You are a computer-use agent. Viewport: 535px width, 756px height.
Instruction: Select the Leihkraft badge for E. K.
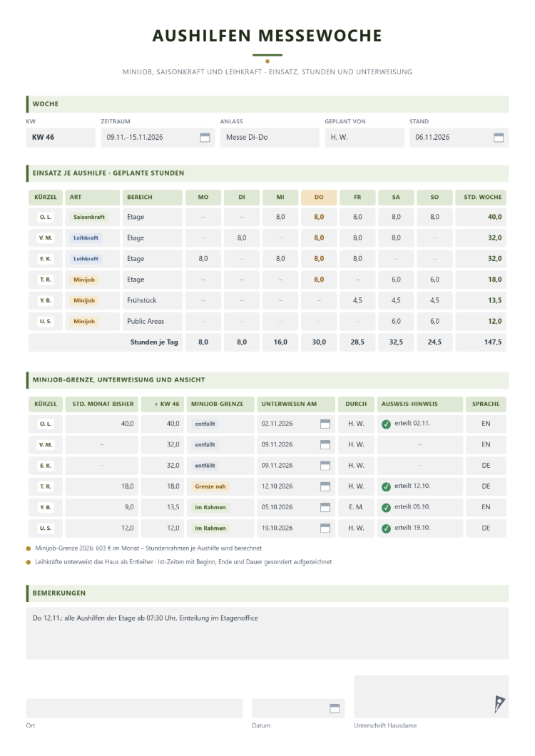86,258
